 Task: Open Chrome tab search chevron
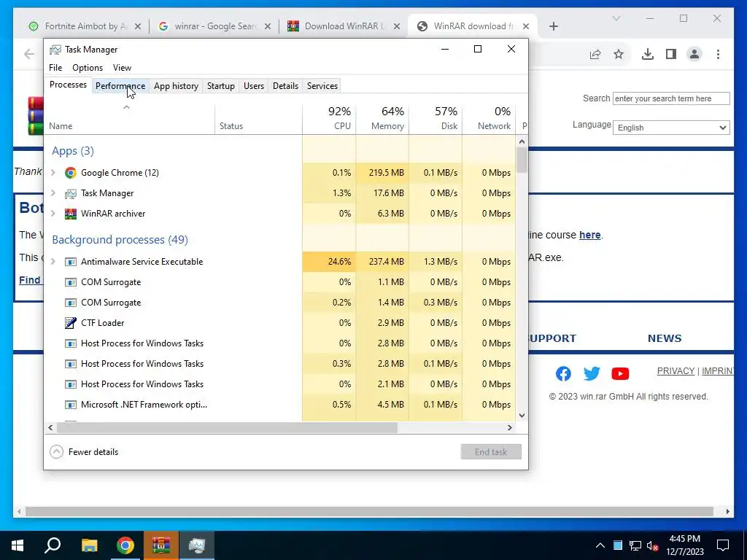pos(616,18)
